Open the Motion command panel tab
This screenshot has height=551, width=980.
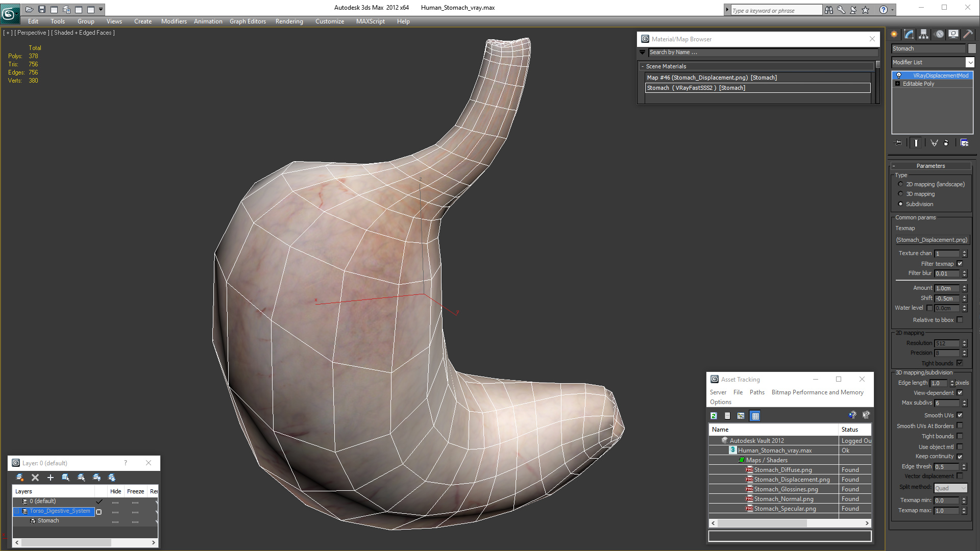pyautogui.click(x=939, y=34)
